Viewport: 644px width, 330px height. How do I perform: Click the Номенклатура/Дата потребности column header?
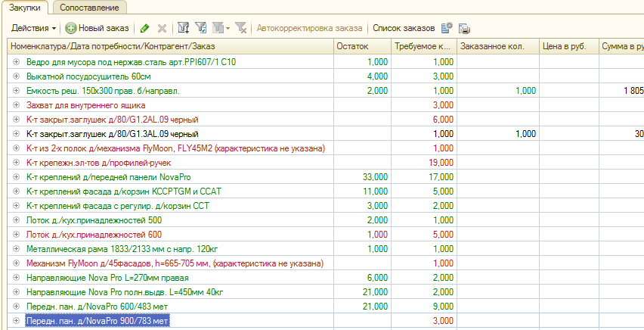tap(170, 46)
